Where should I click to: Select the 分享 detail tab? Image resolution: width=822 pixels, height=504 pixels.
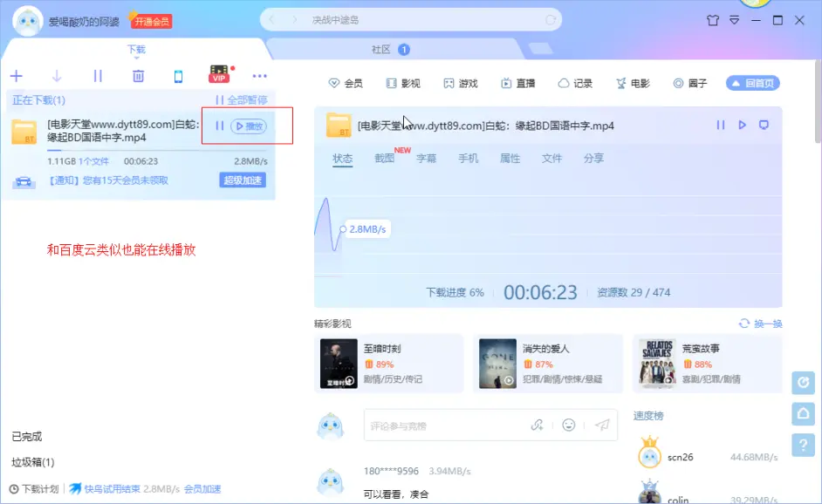tap(593, 158)
